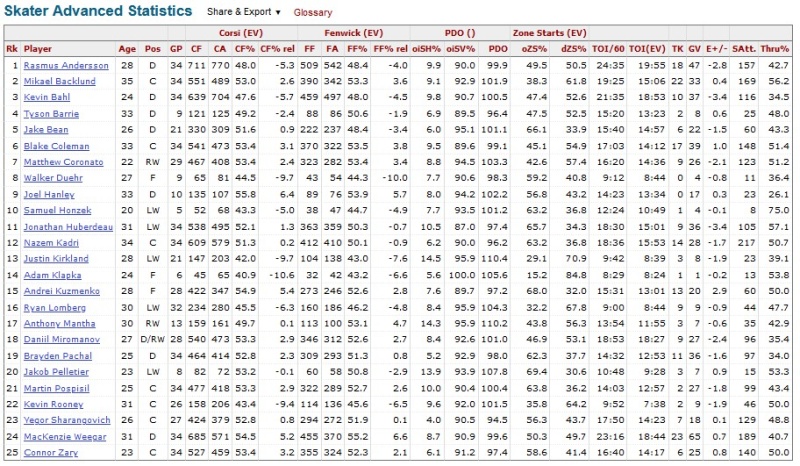Open Mikael Backlund's player page

click(59, 81)
